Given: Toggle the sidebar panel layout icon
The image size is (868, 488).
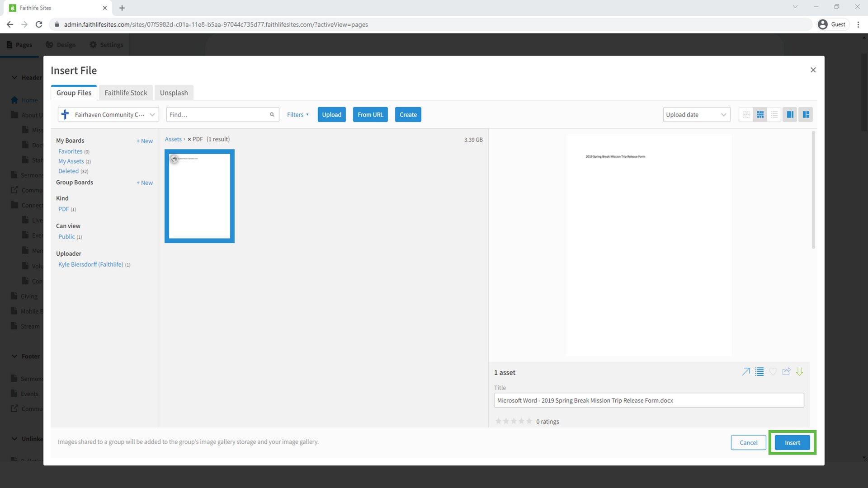Looking at the screenshot, I should click(x=806, y=115).
